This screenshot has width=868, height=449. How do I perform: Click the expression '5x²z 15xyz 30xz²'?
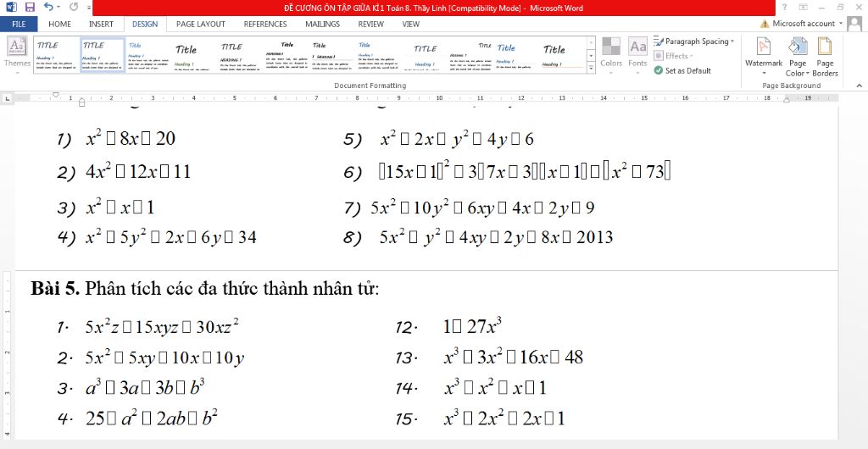click(162, 327)
